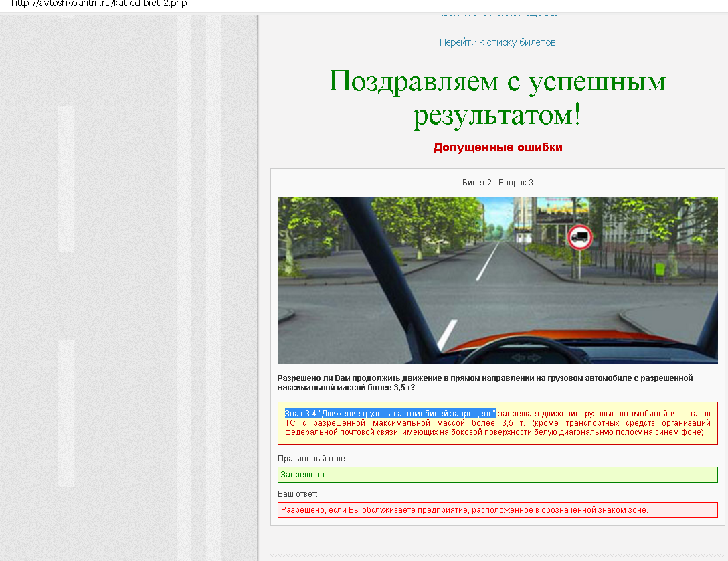The width and height of the screenshot is (728, 561).
Task: Click the partially visible retake-ticket link at top
Action: pyautogui.click(x=497, y=14)
